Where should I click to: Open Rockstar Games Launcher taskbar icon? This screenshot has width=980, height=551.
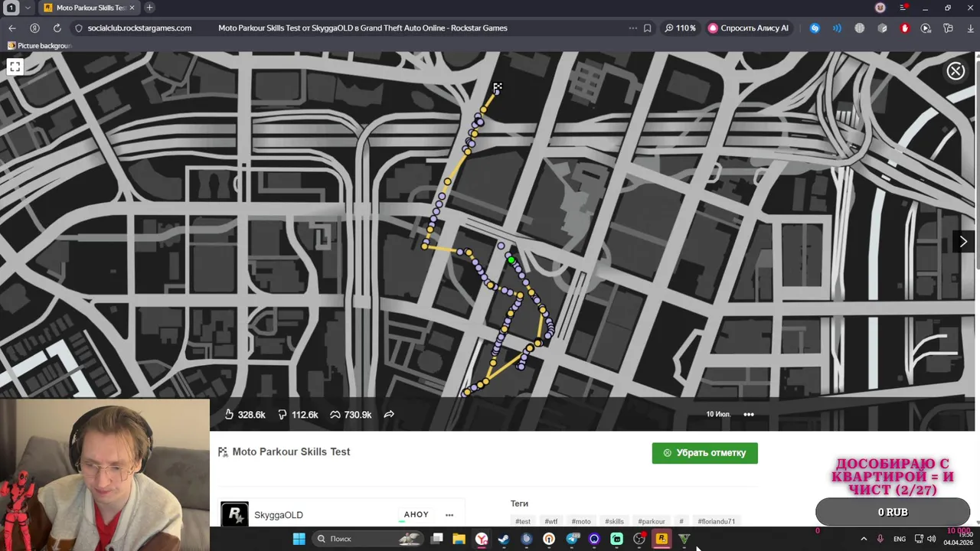661,539
